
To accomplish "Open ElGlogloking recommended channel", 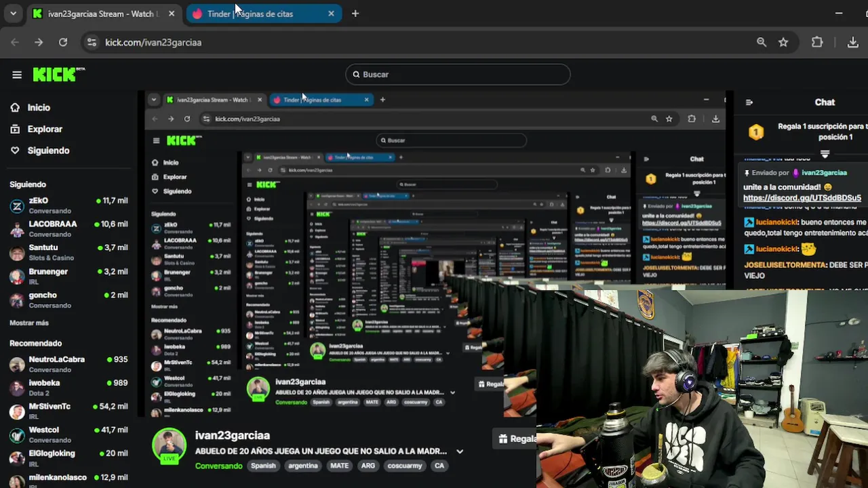I will point(68,458).
